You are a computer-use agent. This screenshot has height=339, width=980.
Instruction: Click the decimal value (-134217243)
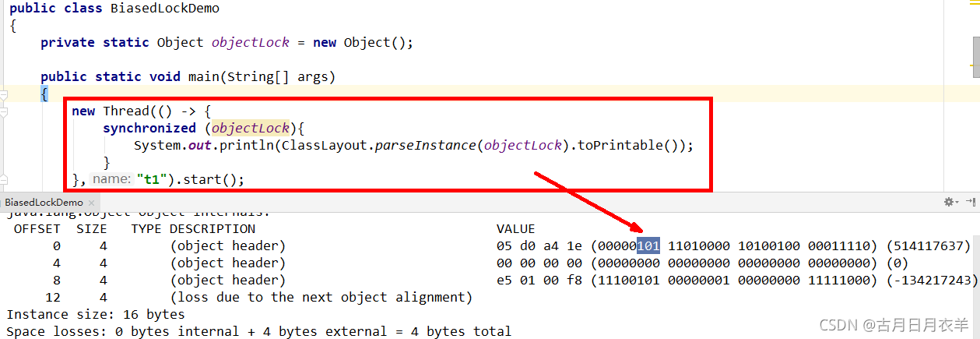(933, 281)
